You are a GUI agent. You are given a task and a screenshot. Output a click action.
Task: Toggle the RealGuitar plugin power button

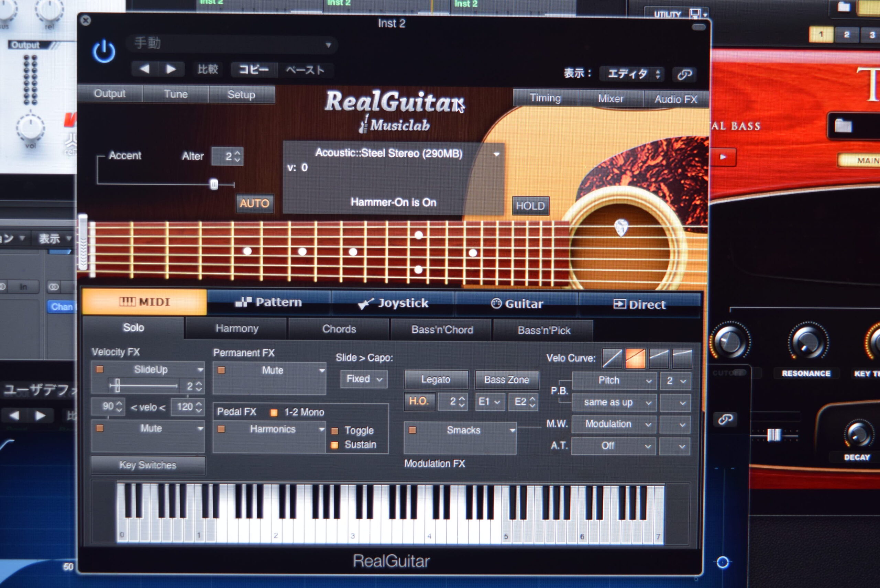point(104,51)
